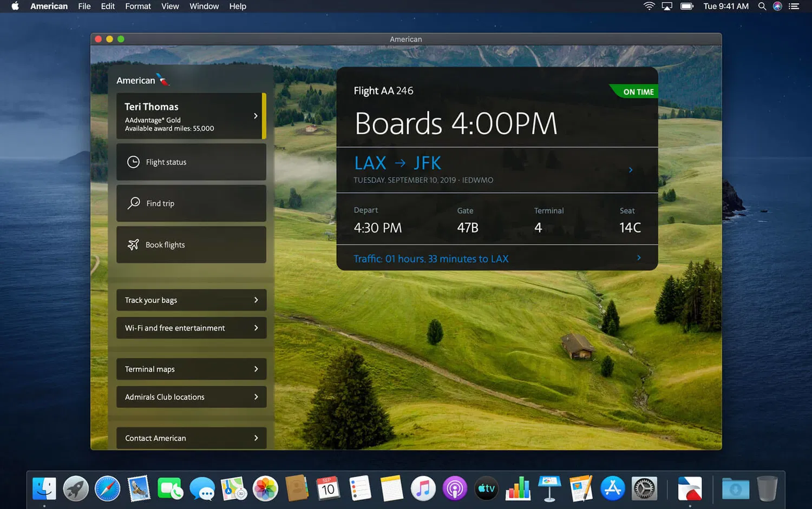The image size is (812, 509).
Task: Expand Contact American
Action: pyautogui.click(x=191, y=438)
